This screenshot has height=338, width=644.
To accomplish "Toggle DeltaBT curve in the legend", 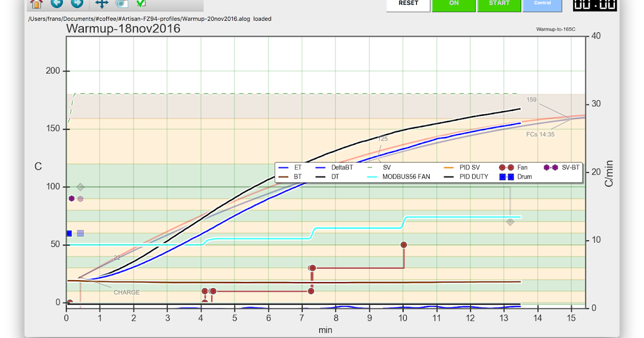I will (334, 167).
